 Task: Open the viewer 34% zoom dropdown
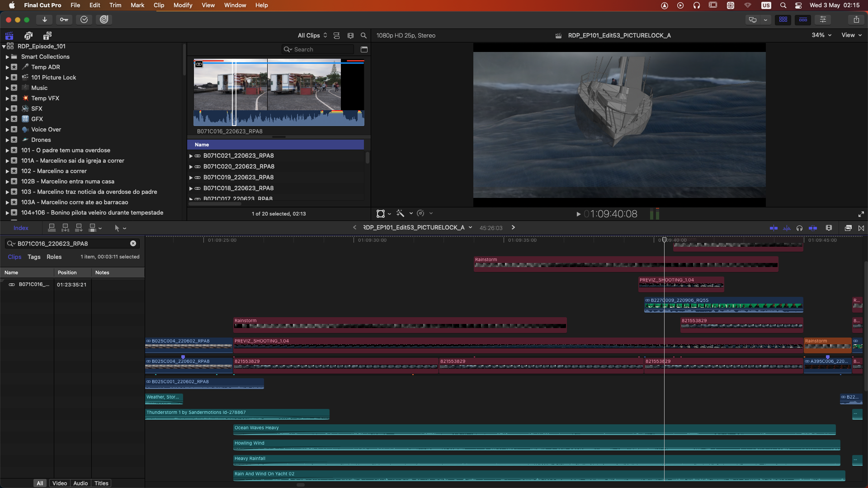(x=821, y=35)
